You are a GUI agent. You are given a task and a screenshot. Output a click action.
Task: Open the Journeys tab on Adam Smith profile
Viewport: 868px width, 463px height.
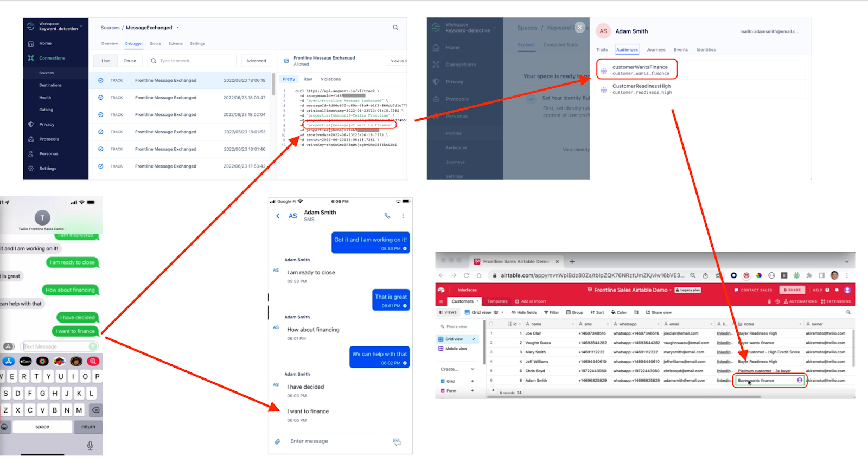click(656, 50)
